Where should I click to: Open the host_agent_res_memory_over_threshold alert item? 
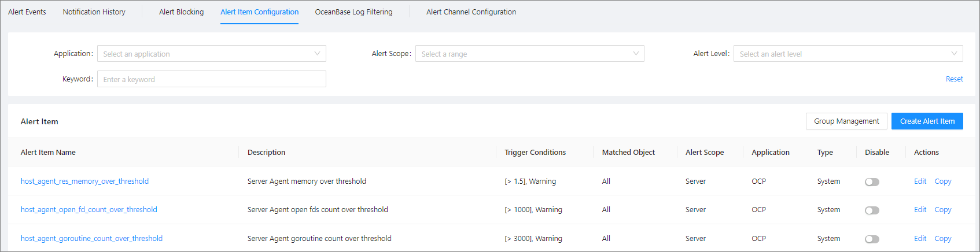tap(84, 181)
